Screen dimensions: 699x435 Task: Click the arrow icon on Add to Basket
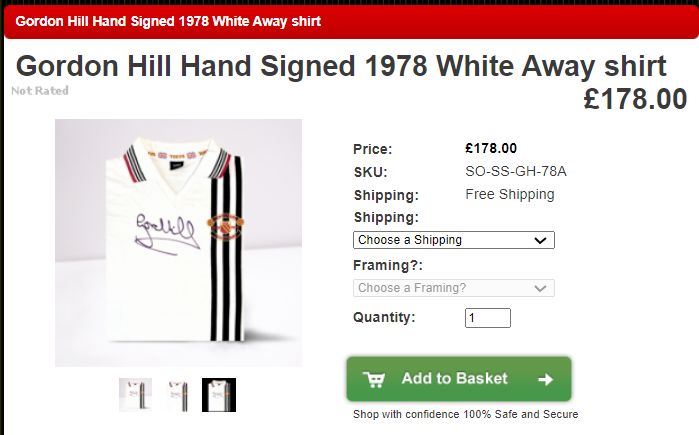545,379
